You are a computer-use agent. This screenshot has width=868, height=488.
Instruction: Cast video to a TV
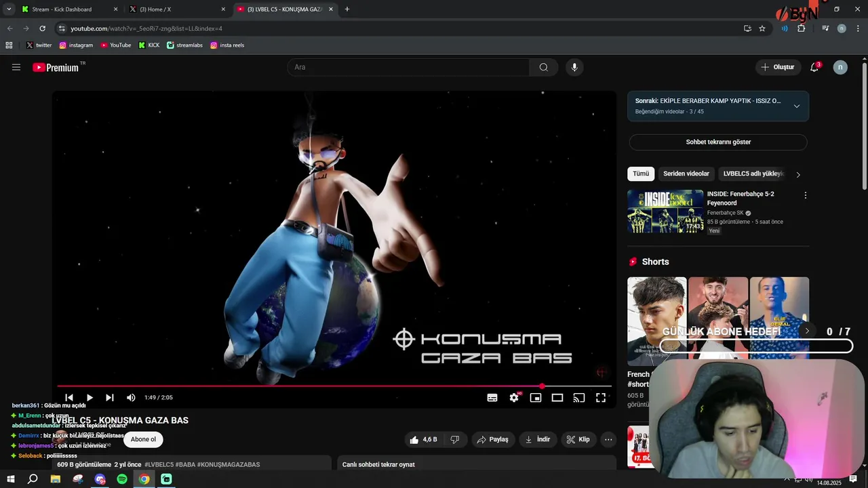coord(579,398)
